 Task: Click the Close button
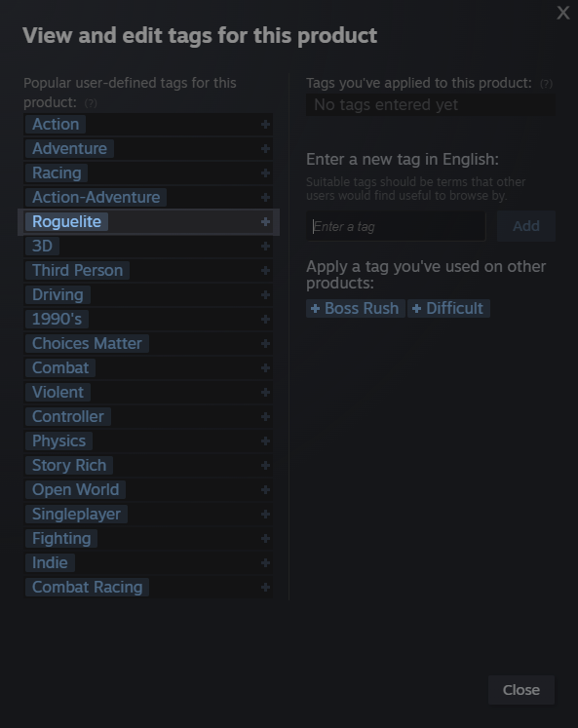coord(521,690)
